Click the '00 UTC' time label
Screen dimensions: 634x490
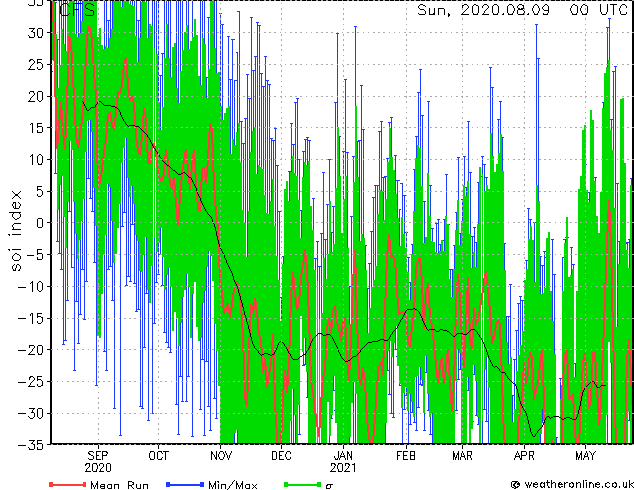click(598, 10)
